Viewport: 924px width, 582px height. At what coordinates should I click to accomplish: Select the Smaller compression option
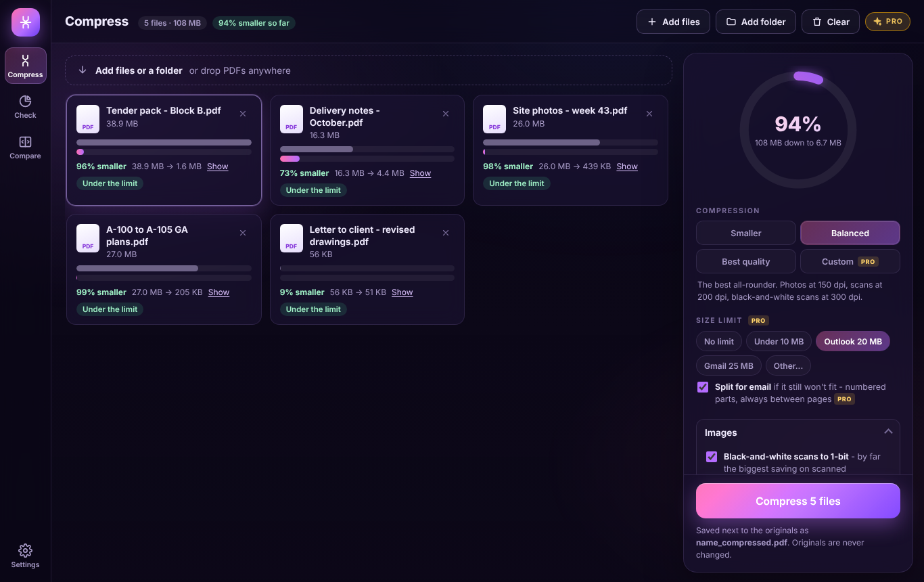coord(746,233)
